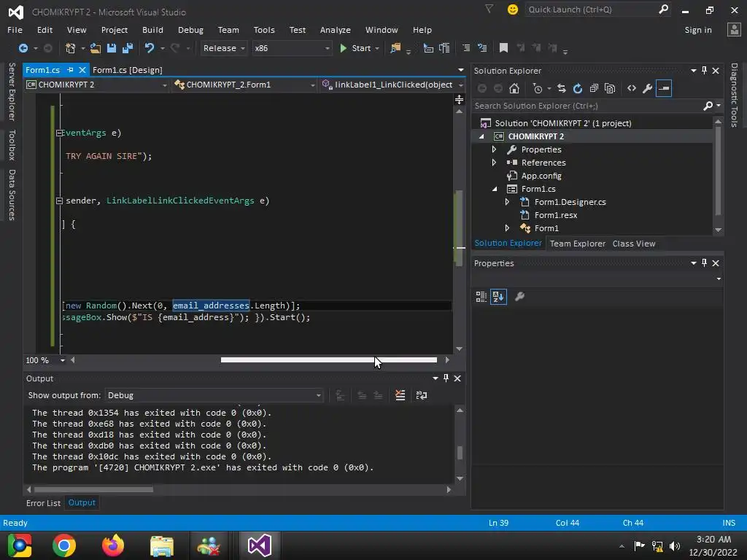Image resolution: width=747 pixels, height=560 pixels.
Task: Toggle auto-hide pin on Solution Explorer
Action: tap(704, 71)
